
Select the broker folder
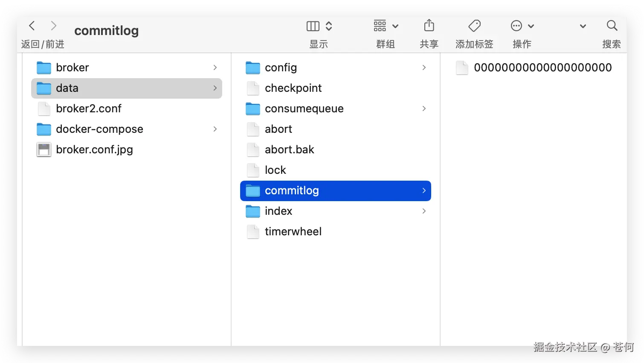pos(73,67)
